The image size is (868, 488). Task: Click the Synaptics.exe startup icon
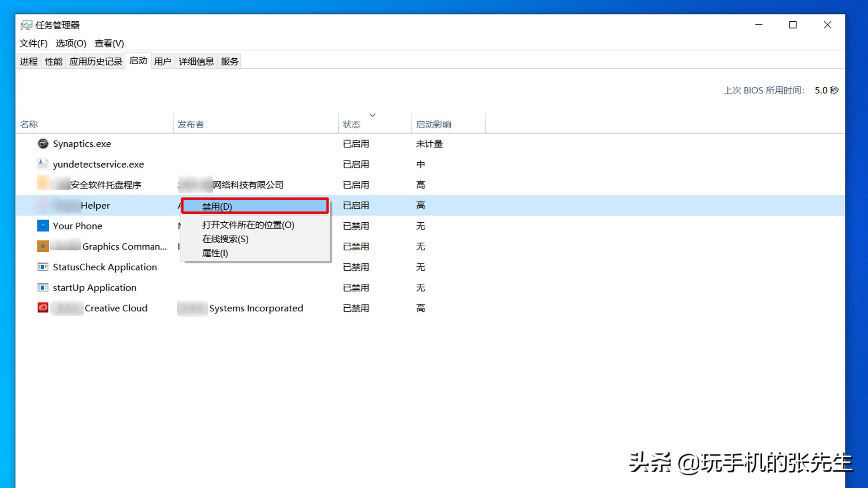pos(42,143)
